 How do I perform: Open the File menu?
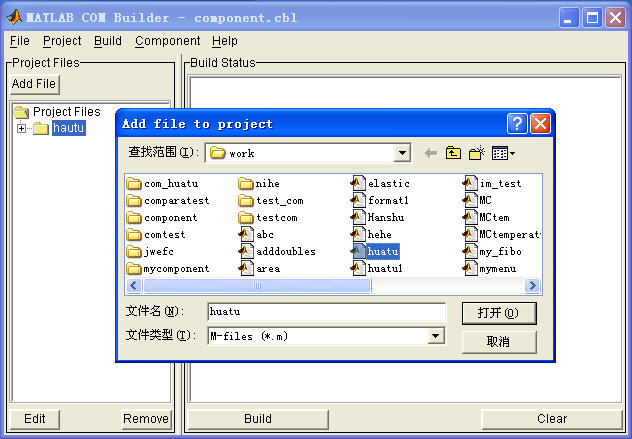[20, 41]
